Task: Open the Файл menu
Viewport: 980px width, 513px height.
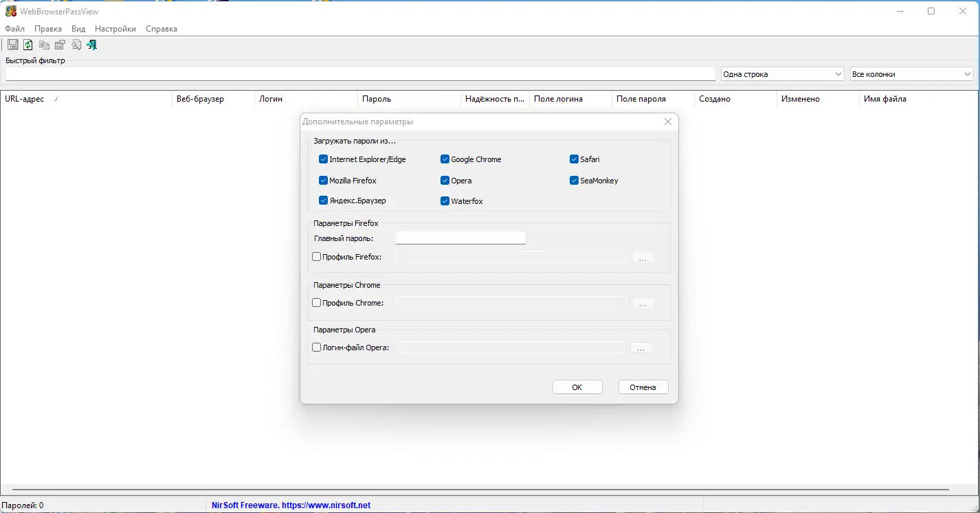Action: (14, 29)
